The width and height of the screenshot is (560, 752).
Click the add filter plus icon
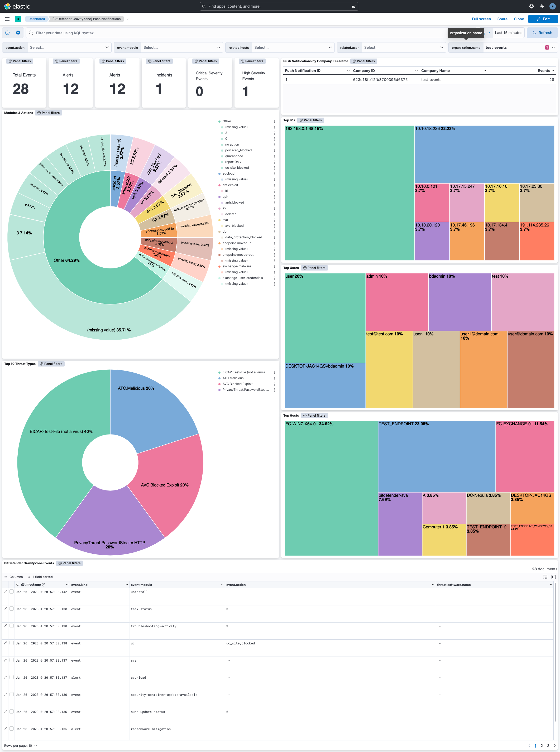click(18, 32)
